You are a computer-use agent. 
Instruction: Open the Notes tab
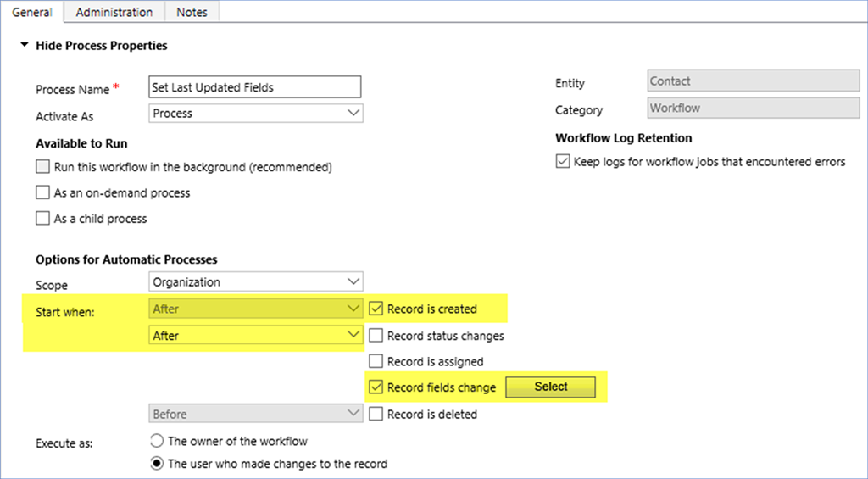(x=192, y=12)
